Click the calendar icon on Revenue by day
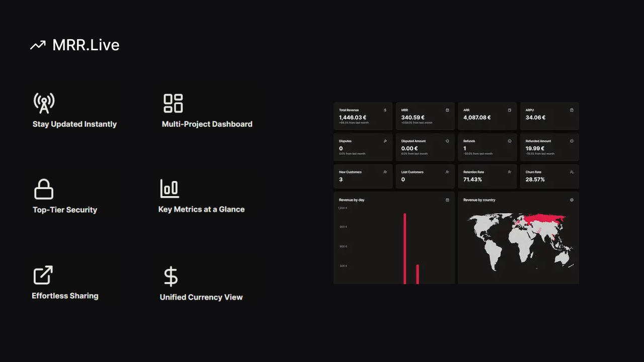The image size is (644, 362). (447, 200)
